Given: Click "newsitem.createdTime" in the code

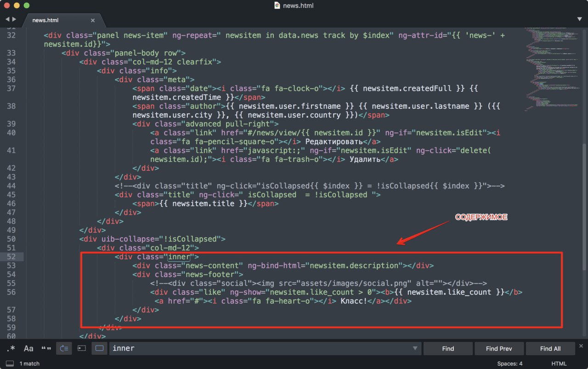Looking at the screenshot, I should (177, 97).
